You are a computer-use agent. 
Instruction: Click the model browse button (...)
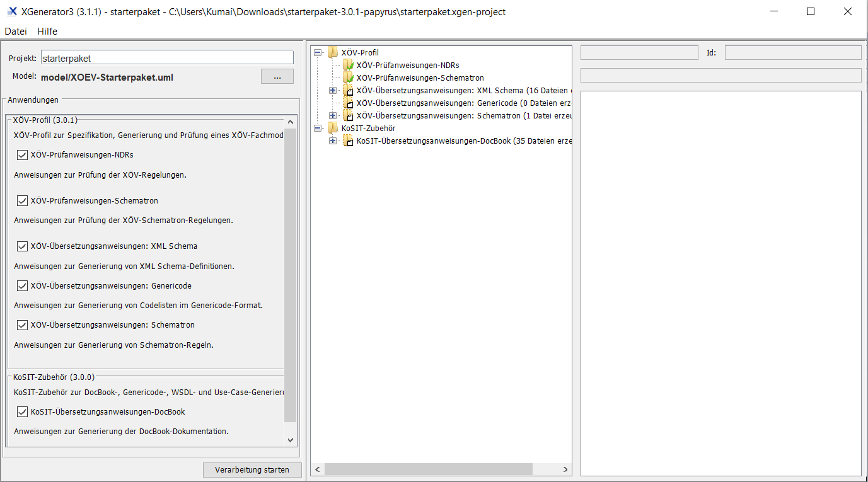click(x=277, y=77)
